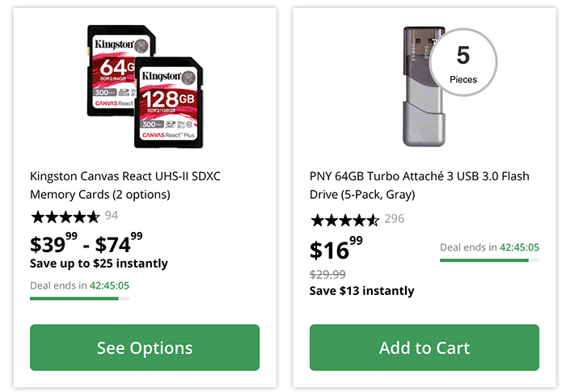Click the $16.99 price
This screenshot has height=392, width=566.
click(x=337, y=249)
